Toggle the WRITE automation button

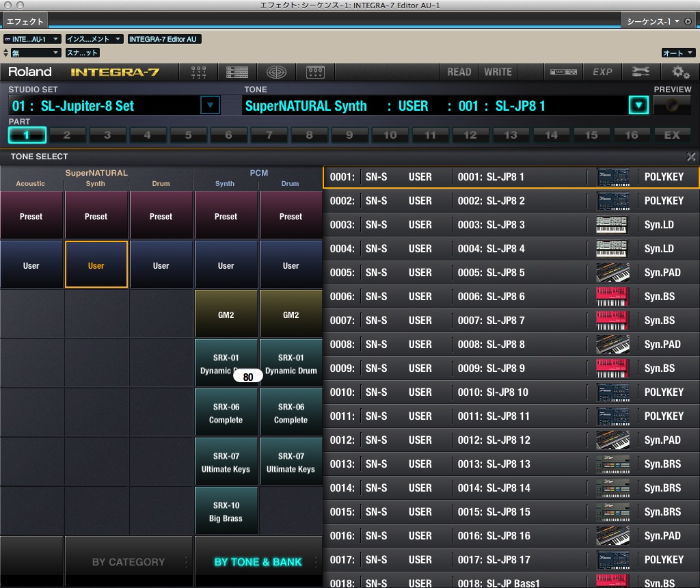pyautogui.click(x=498, y=72)
